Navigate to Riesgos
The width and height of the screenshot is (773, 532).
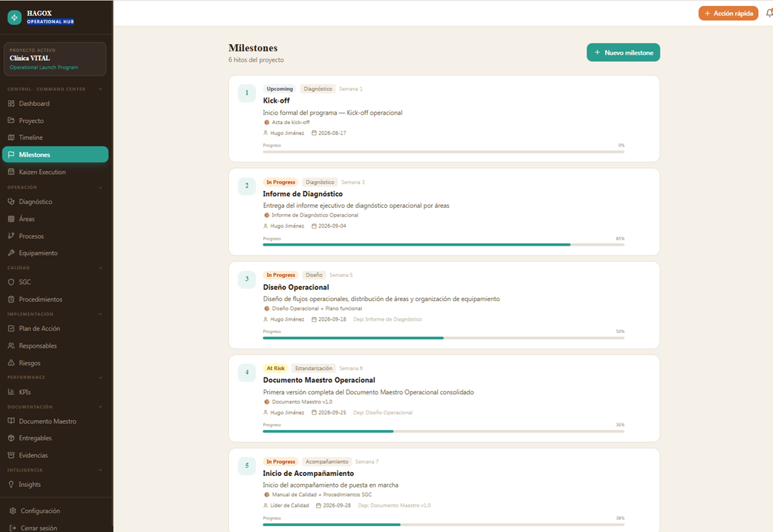pyautogui.click(x=55, y=363)
